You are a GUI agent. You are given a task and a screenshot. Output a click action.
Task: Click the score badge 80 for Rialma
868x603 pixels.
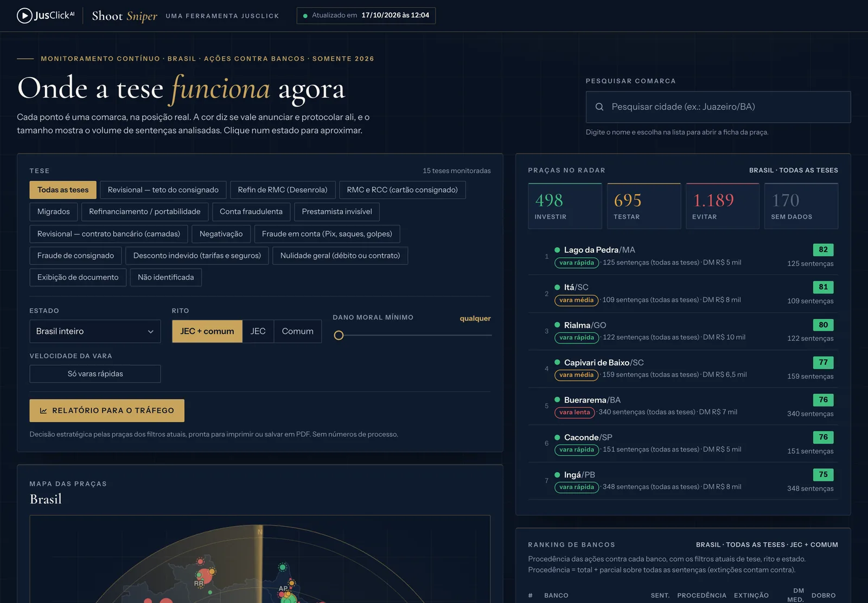(823, 325)
